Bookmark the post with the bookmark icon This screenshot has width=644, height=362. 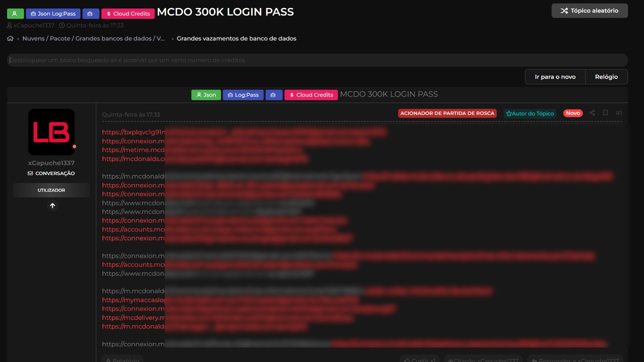point(605,113)
